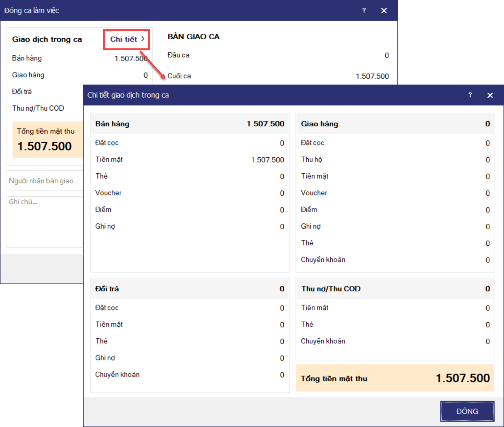Select Tiền mặt row under Bán hàng section
The image size is (504, 427).
click(190, 160)
